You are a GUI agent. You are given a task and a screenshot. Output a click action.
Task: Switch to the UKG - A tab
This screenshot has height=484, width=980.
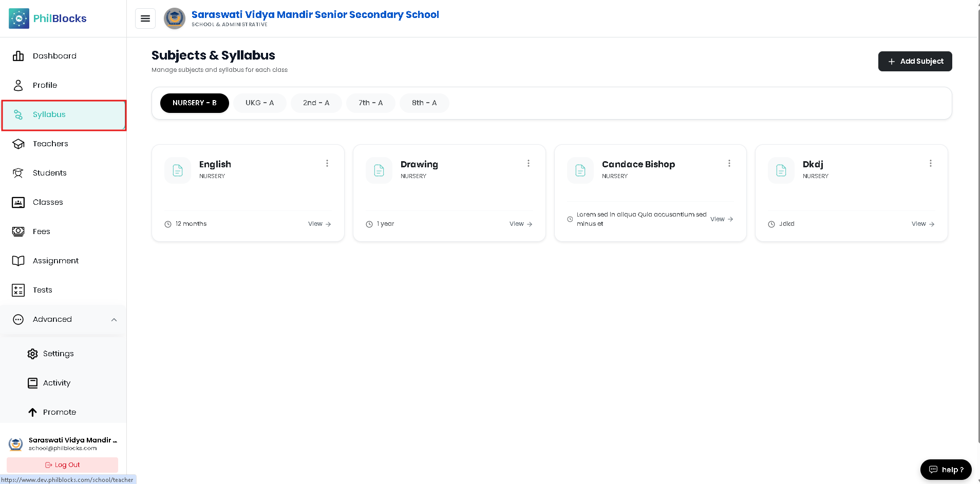coord(259,103)
